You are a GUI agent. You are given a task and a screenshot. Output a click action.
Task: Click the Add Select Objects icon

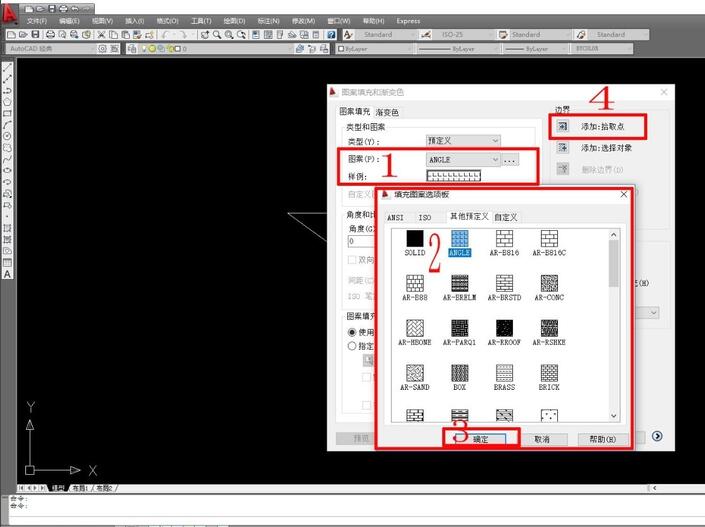(x=563, y=148)
